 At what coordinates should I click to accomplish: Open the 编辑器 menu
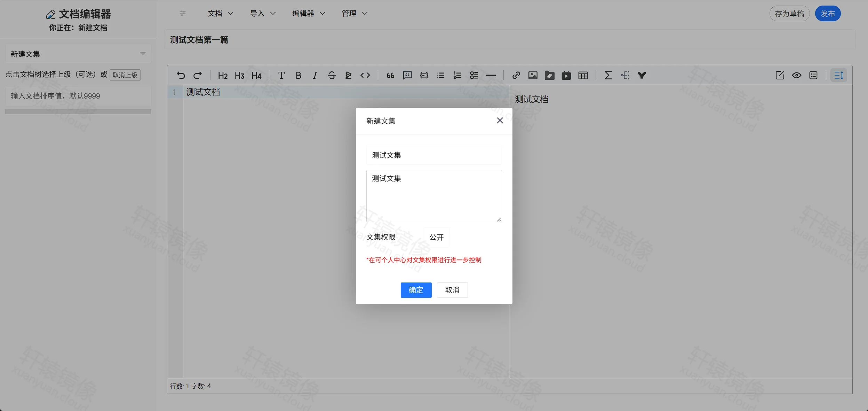(x=309, y=13)
